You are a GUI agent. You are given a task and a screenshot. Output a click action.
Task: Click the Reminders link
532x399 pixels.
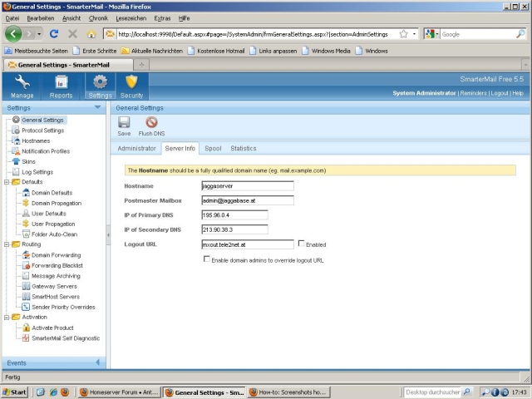(473, 93)
